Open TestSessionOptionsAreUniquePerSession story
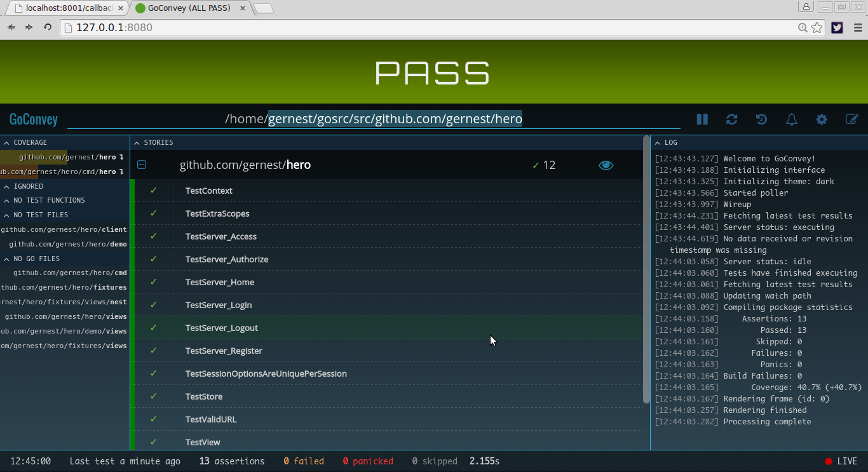The width and height of the screenshot is (868, 472). (x=388, y=374)
